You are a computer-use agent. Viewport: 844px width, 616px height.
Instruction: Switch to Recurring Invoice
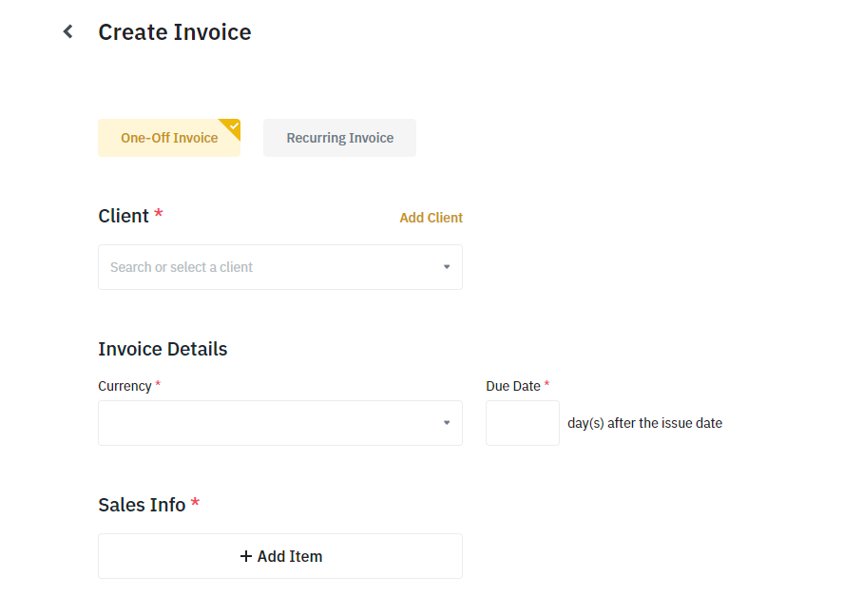pyautogui.click(x=339, y=138)
